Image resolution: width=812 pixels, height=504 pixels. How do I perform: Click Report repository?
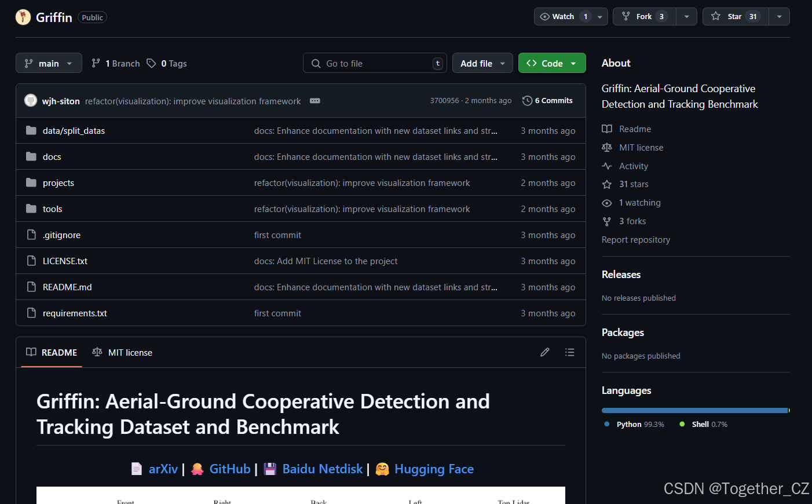coord(635,239)
